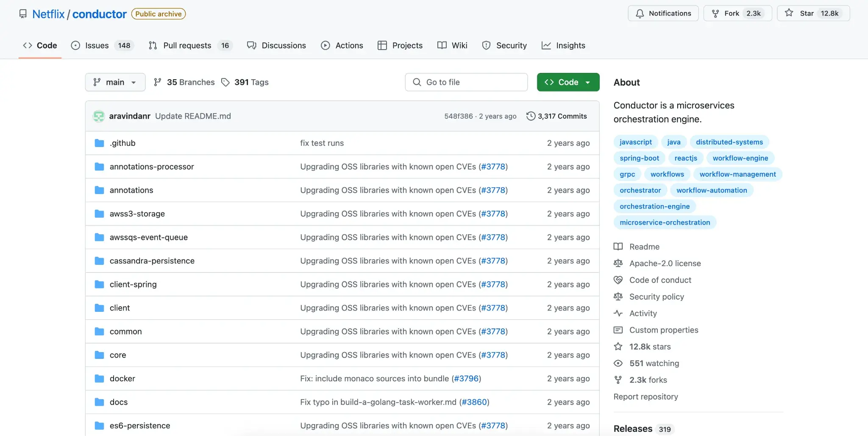Viewport: 868px width, 436px height.
Task: Click the tag icon next to 391 Tags
Action: coord(225,82)
